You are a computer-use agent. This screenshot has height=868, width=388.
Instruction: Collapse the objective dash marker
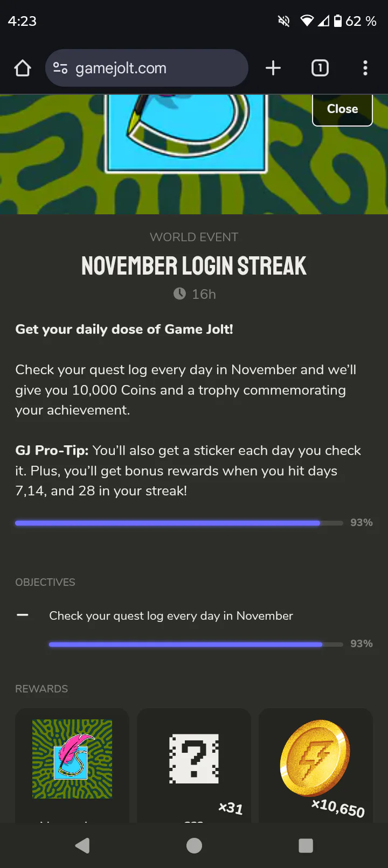tap(23, 615)
